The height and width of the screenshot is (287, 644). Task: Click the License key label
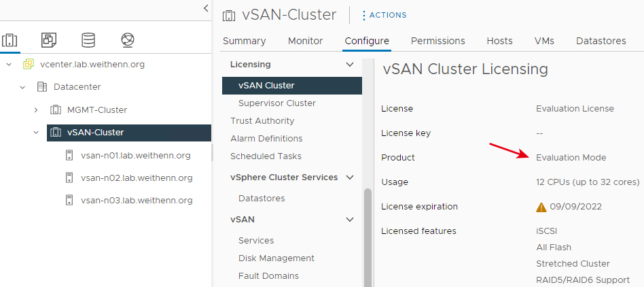click(406, 133)
